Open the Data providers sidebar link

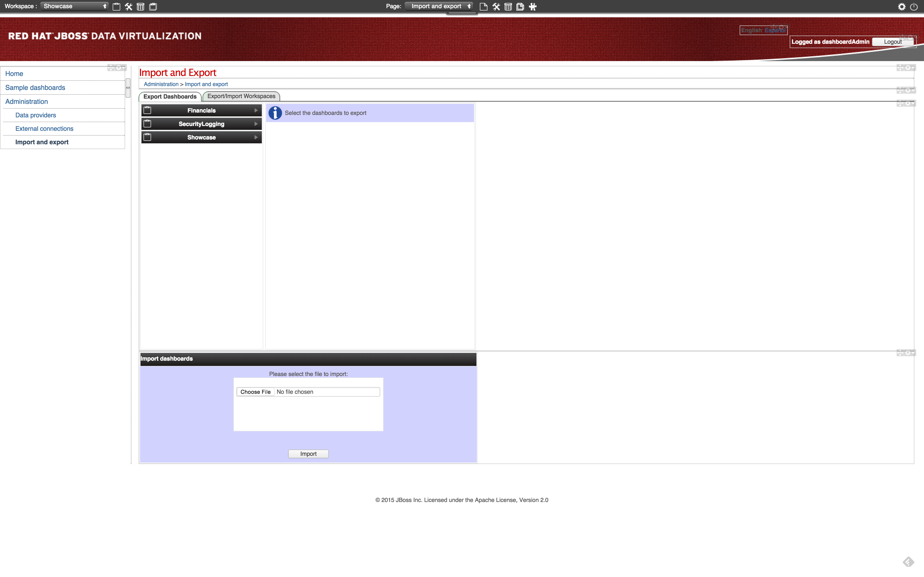(x=36, y=115)
